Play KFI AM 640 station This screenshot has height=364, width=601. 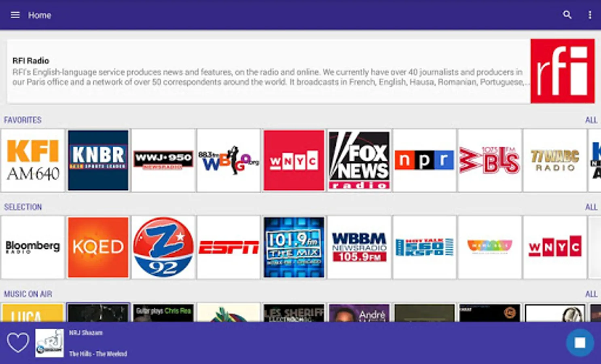coord(33,160)
